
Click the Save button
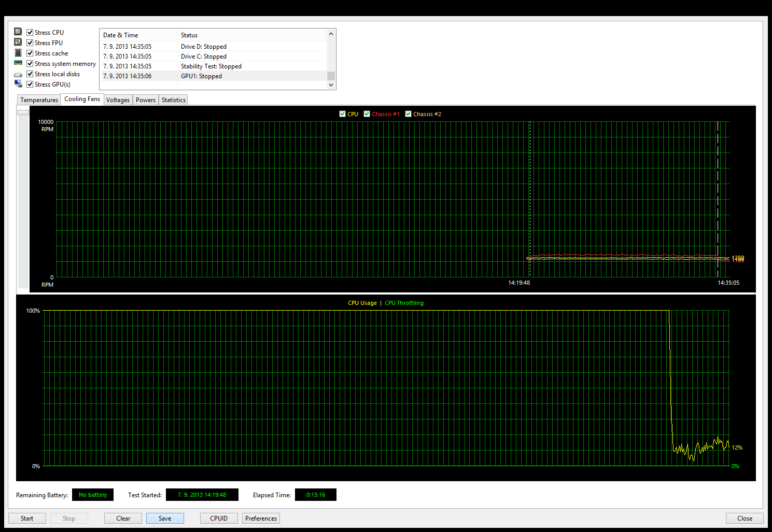[x=165, y=519]
